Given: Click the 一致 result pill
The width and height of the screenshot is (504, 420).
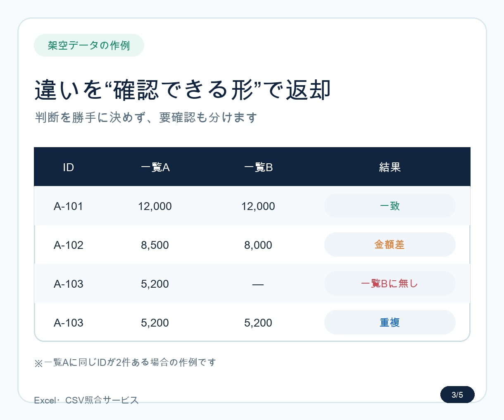Looking at the screenshot, I should pyautogui.click(x=390, y=206).
